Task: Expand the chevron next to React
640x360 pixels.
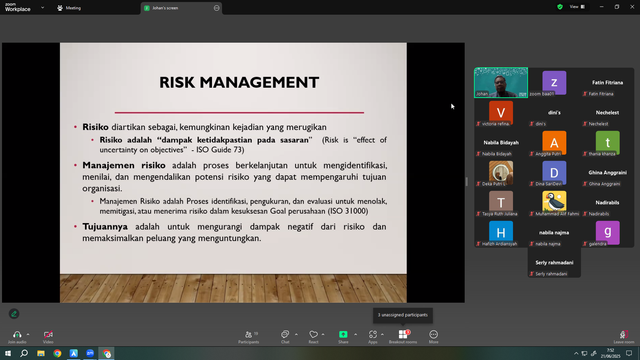Action: [323, 335]
